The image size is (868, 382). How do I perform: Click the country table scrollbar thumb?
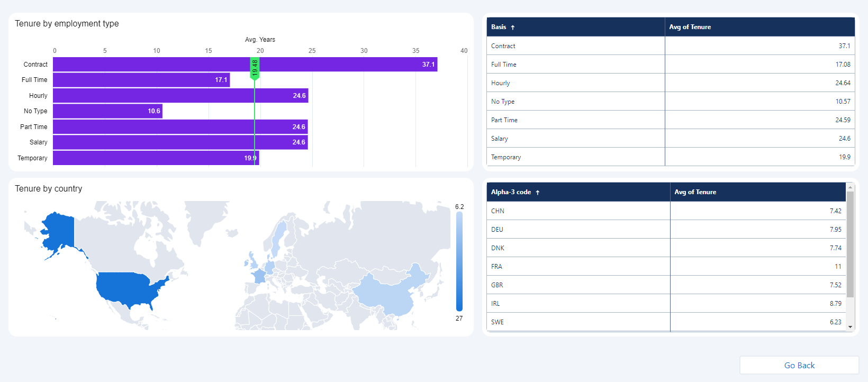click(850, 243)
